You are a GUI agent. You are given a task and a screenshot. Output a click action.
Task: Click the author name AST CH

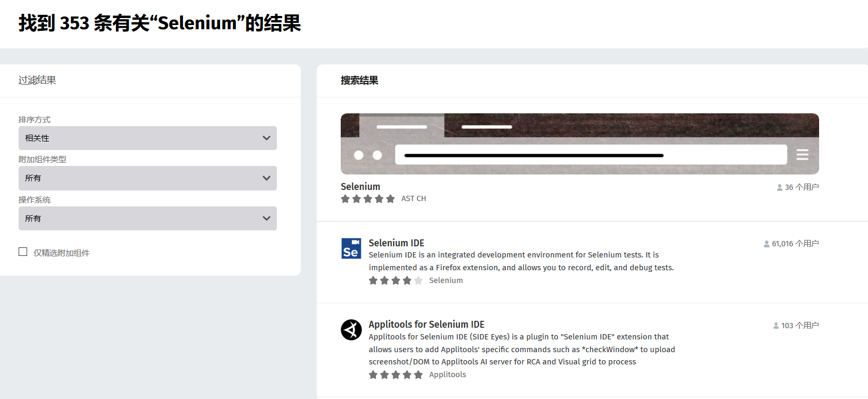(414, 198)
